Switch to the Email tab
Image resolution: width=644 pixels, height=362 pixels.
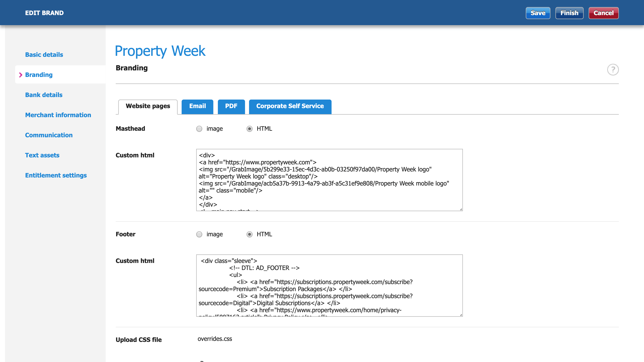click(x=197, y=106)
